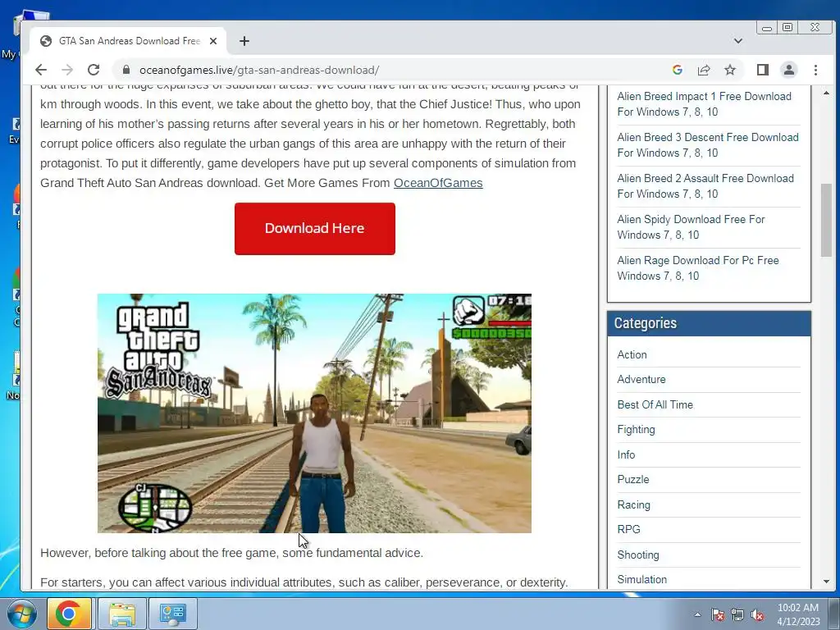
Task: Open Alien Breed Impact 1 Free Download link
Action: tap(704, 104)
